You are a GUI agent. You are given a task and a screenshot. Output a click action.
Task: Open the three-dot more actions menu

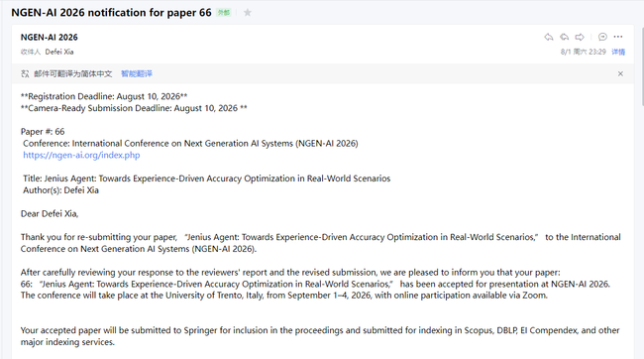618,37
